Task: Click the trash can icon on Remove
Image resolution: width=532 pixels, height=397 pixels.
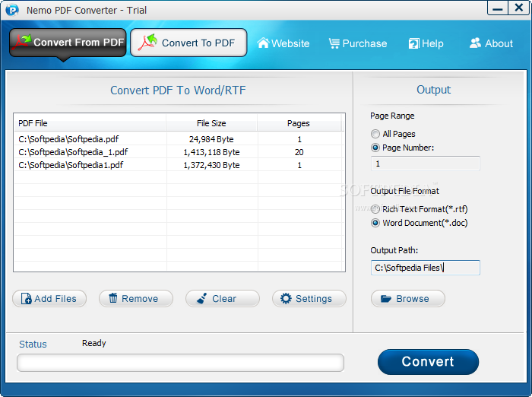Action: point(113,298)
